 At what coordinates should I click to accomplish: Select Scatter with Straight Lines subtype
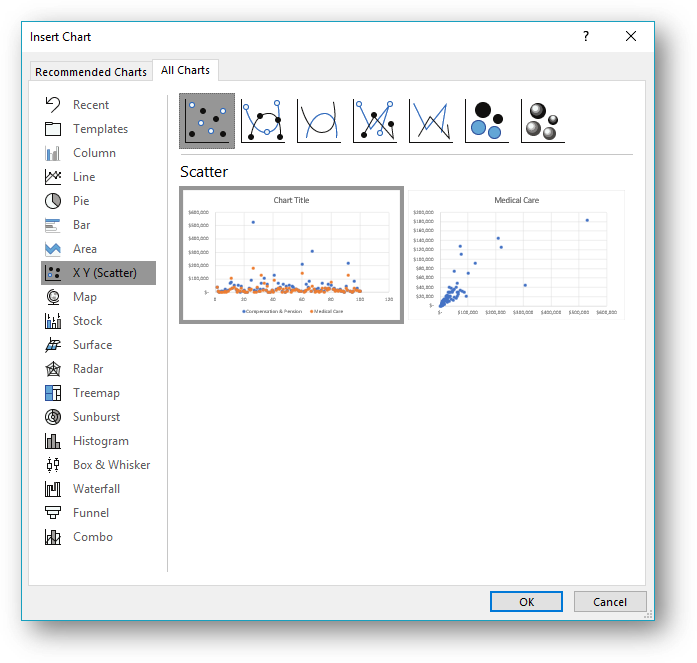coord(431,121)
